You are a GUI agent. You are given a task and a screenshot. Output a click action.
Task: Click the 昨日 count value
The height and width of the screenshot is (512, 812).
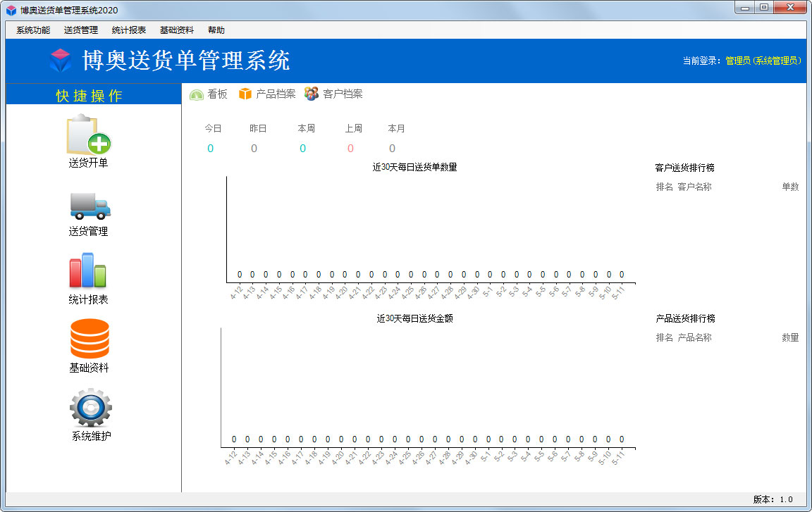point(254,149)
